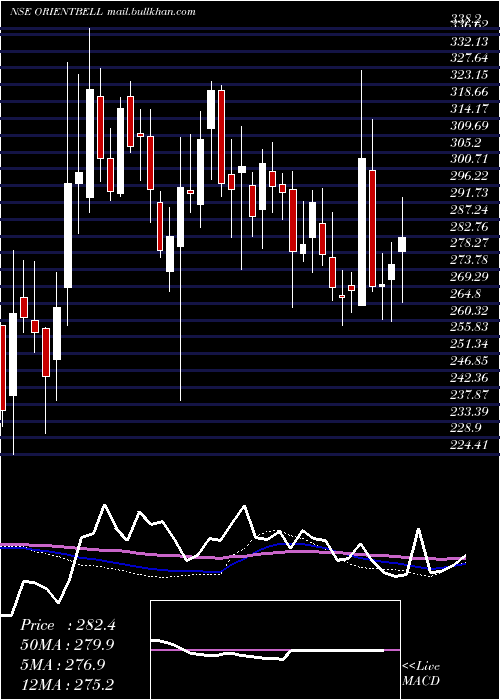Select the 300.71 price axis label
Viewport: 500px width, 700px height.
tap(468, 159)
